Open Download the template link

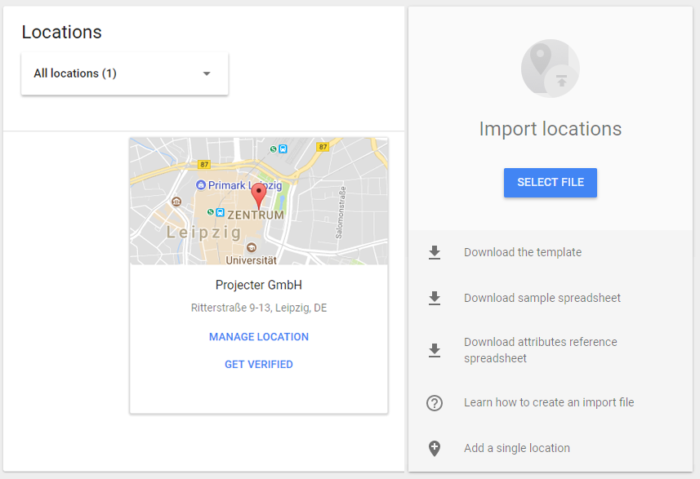(522, 252)
